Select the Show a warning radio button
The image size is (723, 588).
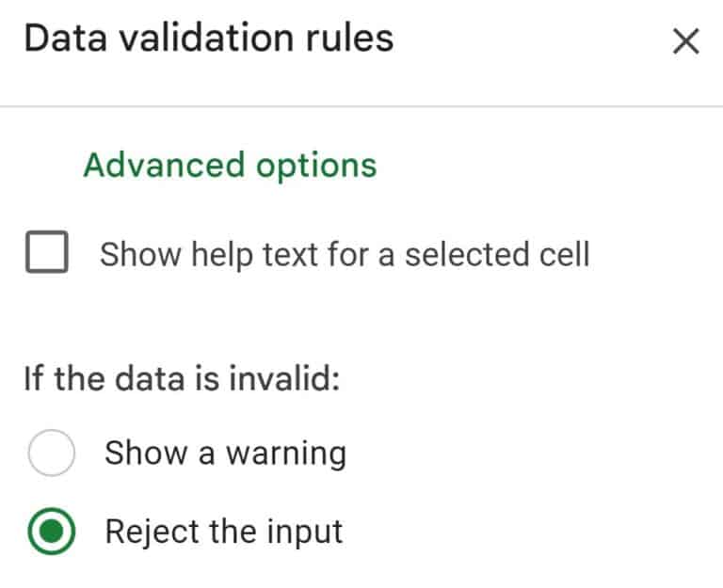[x=51, y=453]
